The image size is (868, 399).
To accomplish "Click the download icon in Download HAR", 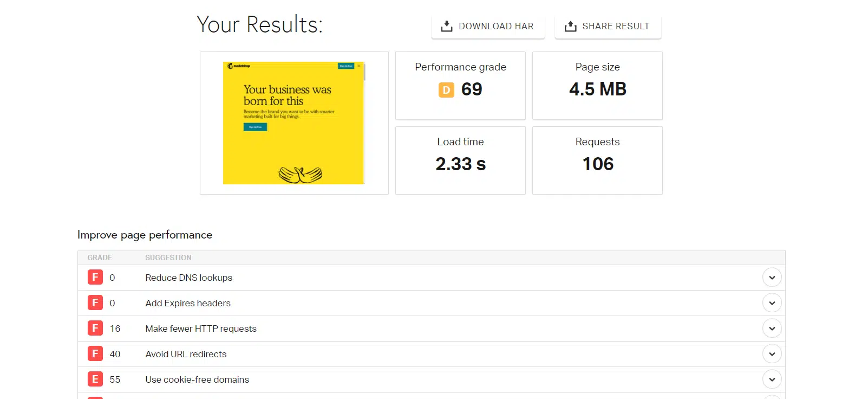I will tap(446, 26).
